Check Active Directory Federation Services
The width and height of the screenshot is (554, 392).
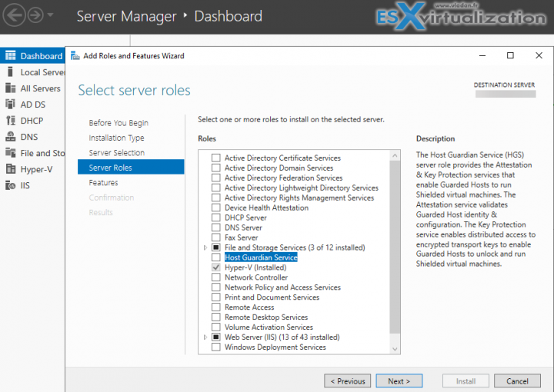216,178
